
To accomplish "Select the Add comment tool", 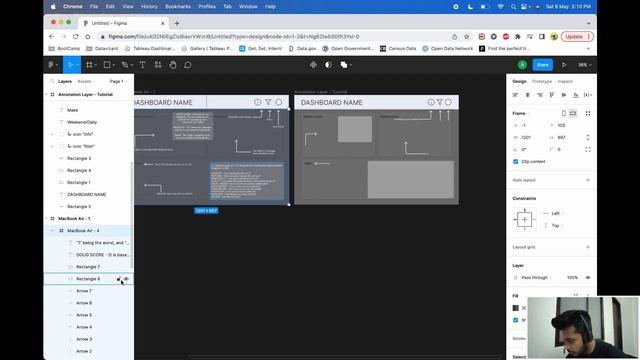I will pyautogui.click(x=188, y=65).
